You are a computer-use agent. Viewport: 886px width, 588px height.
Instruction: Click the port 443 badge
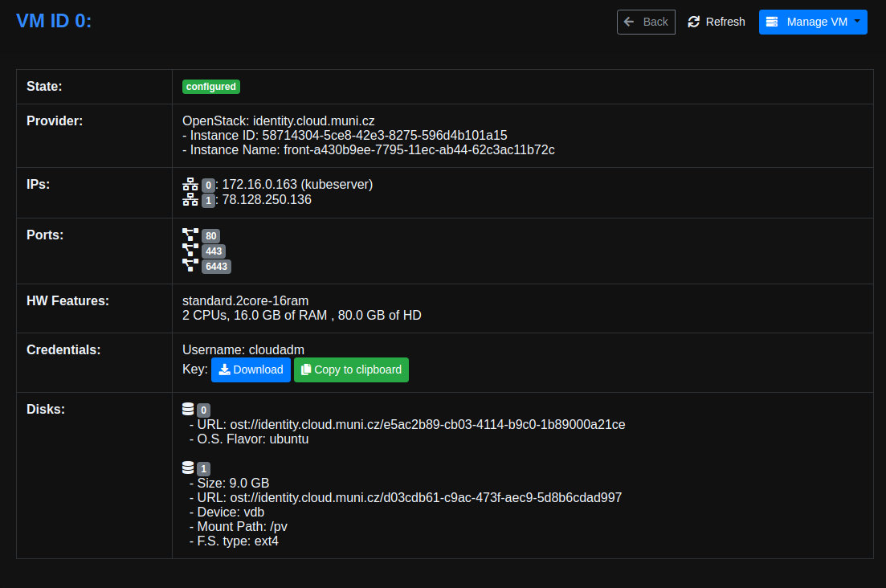click(214, 251)
